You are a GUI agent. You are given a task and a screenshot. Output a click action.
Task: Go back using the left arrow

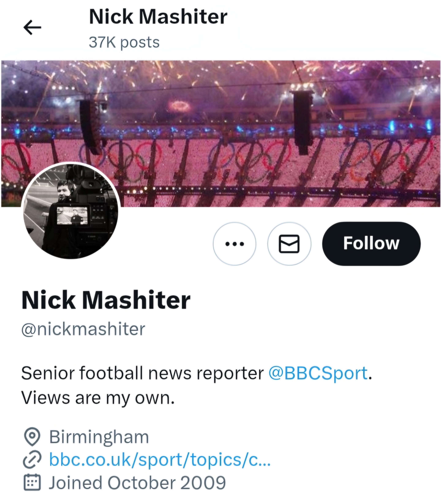(32, 27)
